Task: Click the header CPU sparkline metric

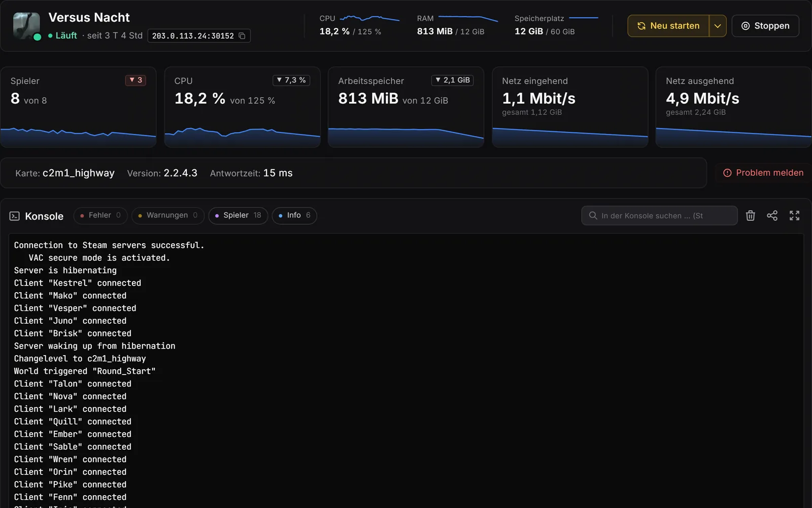Action: (x=359, y=25)
